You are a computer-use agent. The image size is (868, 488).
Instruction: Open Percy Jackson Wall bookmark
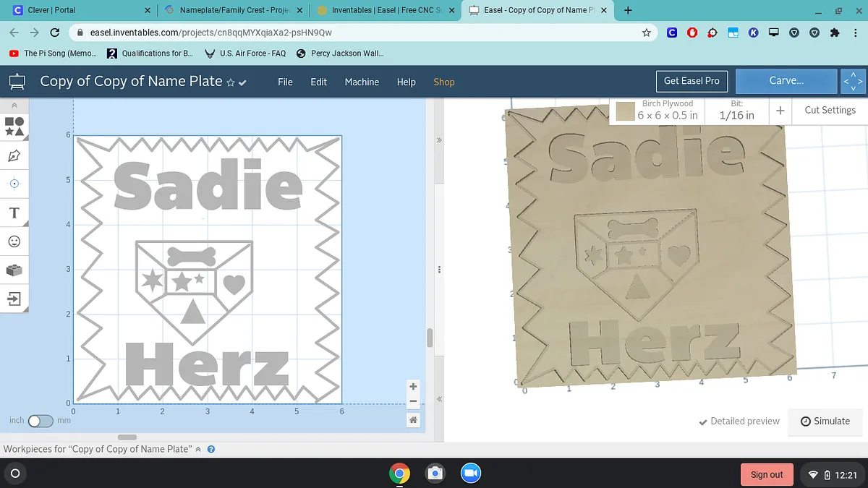[339, 53]
